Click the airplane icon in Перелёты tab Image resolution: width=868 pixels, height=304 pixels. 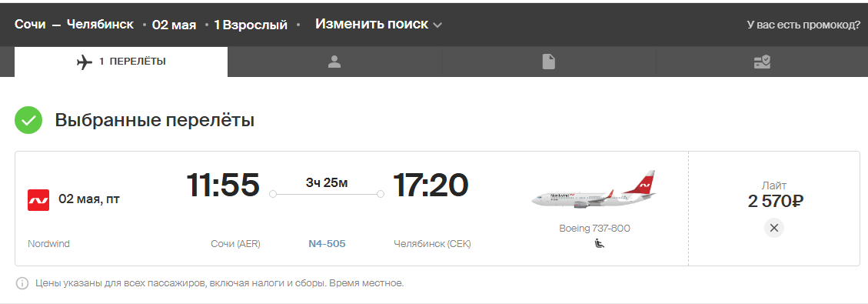coord(84,62)
